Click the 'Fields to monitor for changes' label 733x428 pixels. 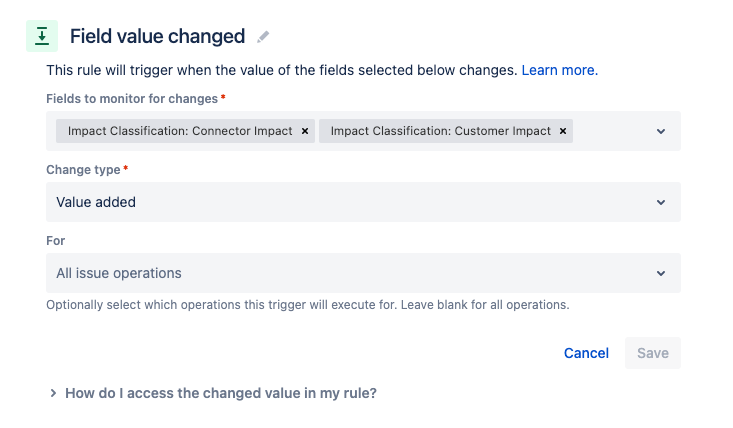132,99
